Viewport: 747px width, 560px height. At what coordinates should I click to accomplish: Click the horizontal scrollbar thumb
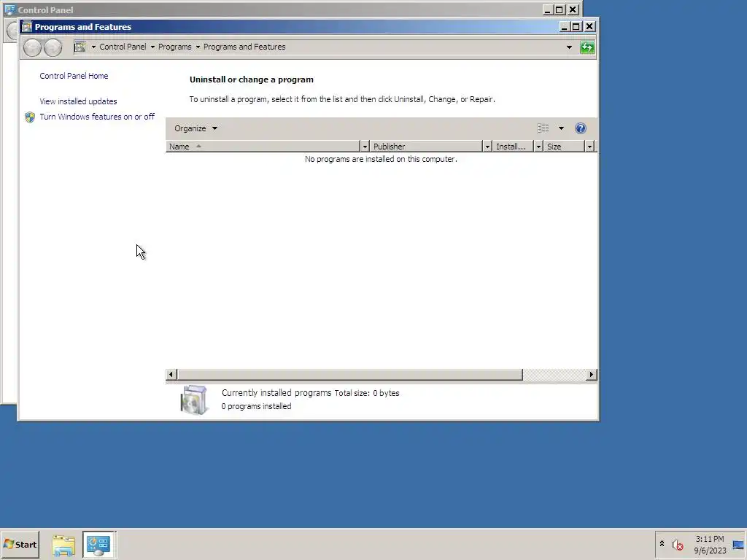point(349,374)
